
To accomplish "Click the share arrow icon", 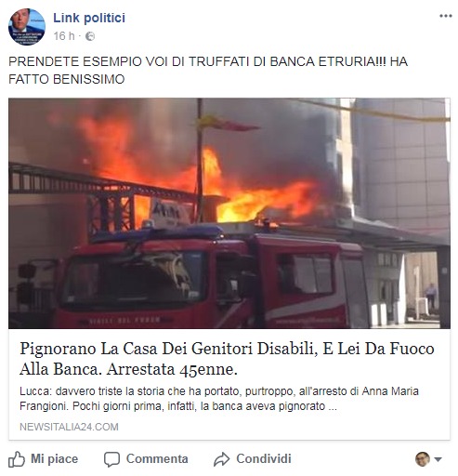I will pos(222,459).
